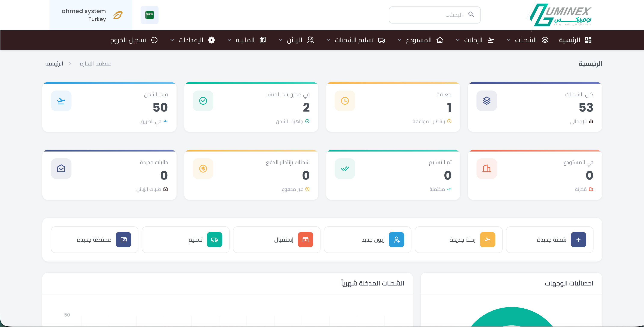Click the yellow plane icon for رحلة جديدة
644x327 pixels.
[487, 240]
